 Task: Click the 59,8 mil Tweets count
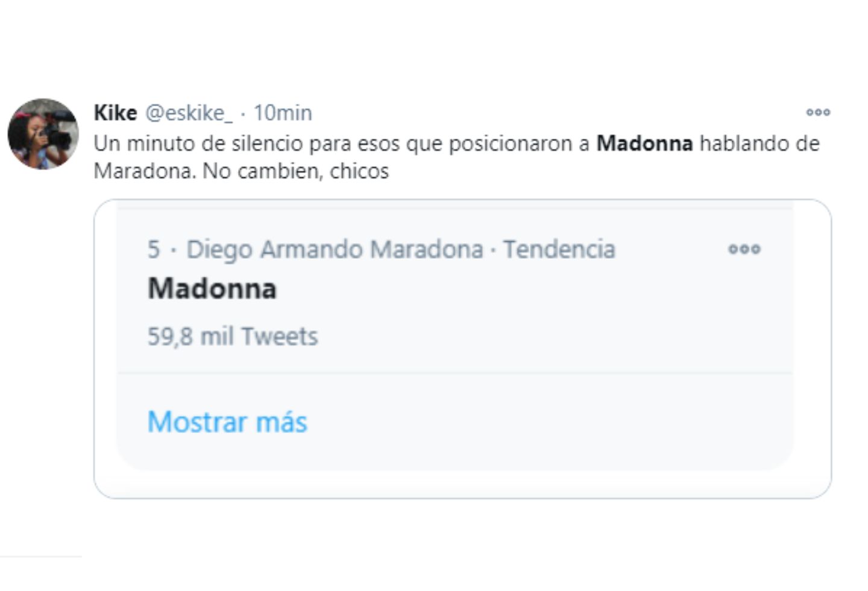[232, 337]
